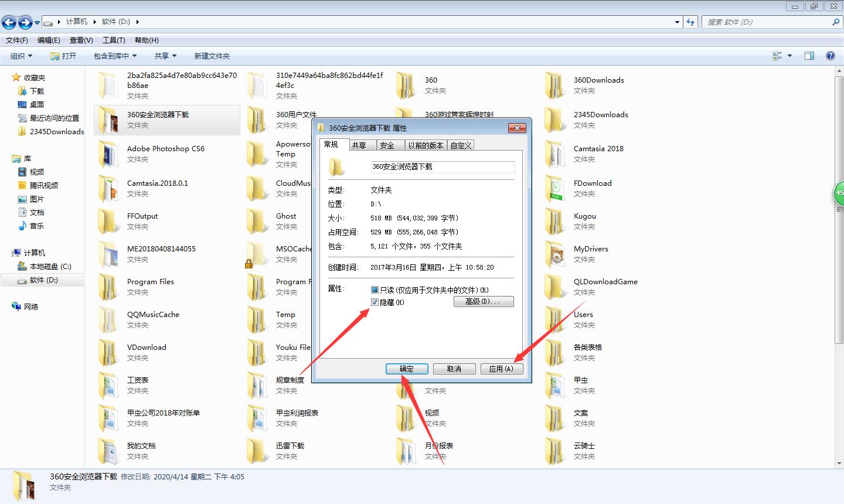Click the 高级(D)... button

click(484, 301)
